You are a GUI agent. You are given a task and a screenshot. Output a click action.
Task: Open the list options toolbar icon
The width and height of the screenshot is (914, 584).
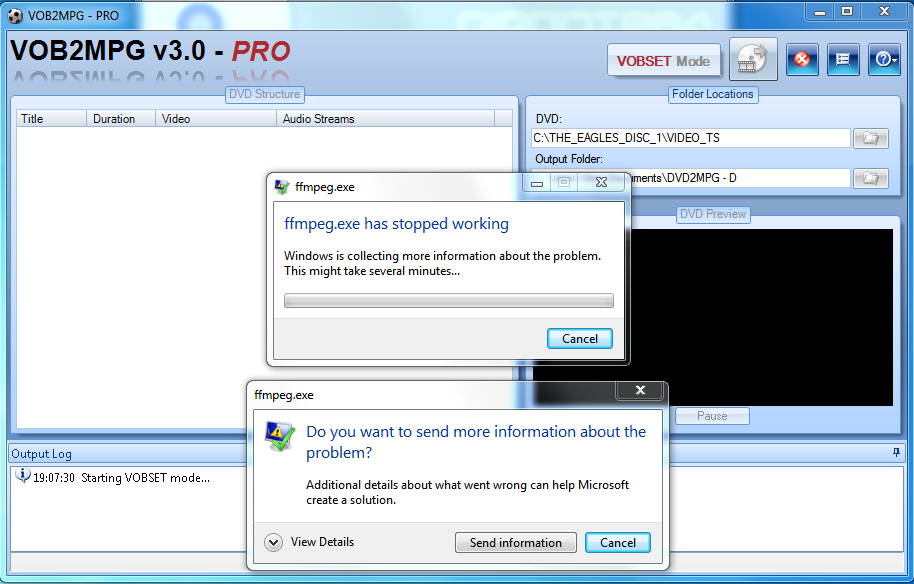[843, 59]
